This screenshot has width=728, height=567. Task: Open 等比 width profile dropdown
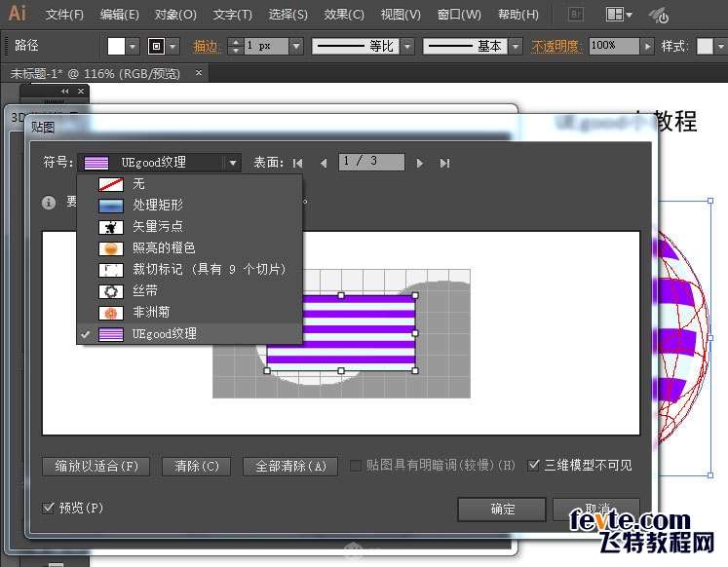pyautogui.click(x=407, y=47)
